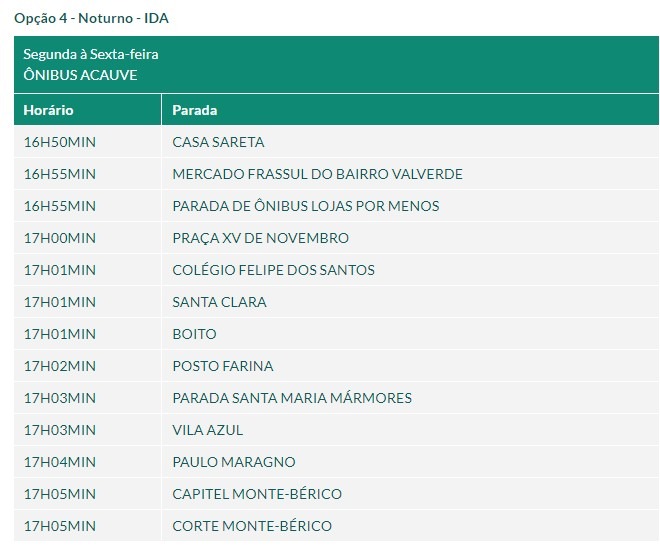This screenshot has height=549, width=660.
Task: Click the 'Parada' column header
Action: 195,110
